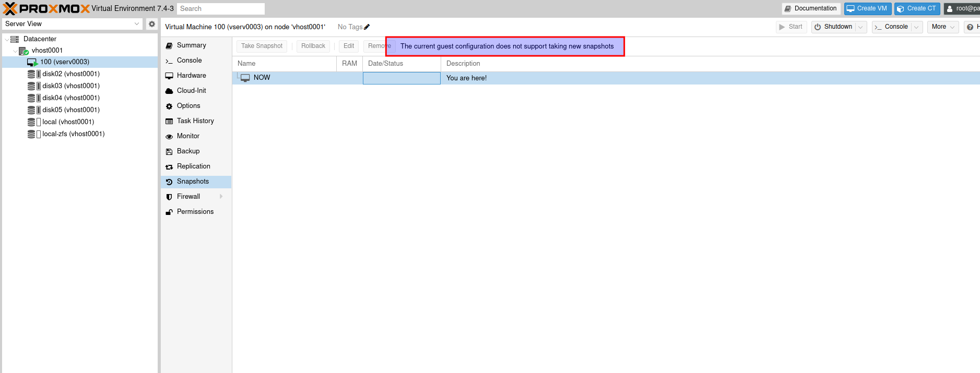Click the vhost0001 node icon
Screen dimensions: 980x373
(23, 51)
